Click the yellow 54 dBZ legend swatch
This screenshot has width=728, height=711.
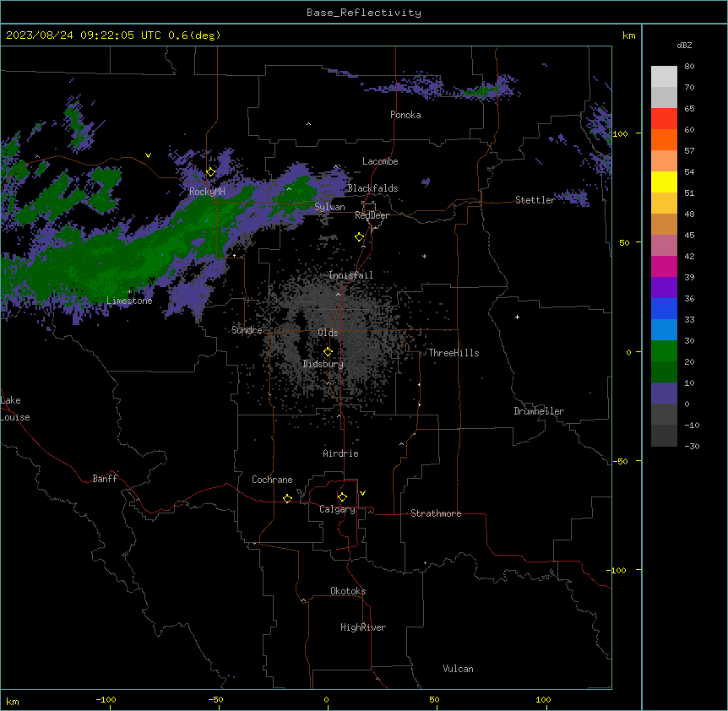click(664, 182)
